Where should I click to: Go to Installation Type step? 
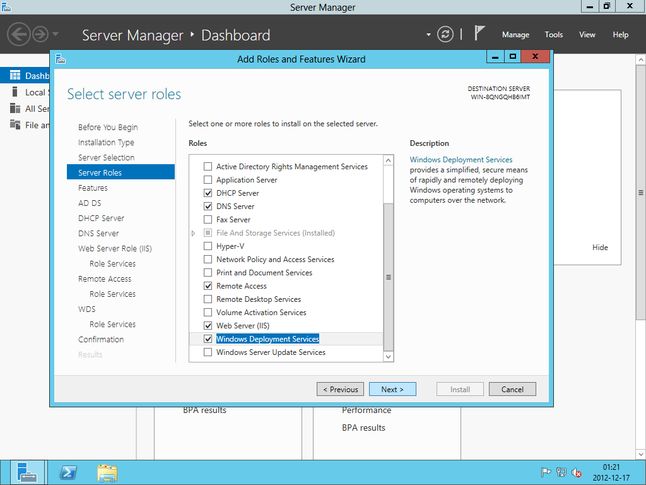point(106,142)
